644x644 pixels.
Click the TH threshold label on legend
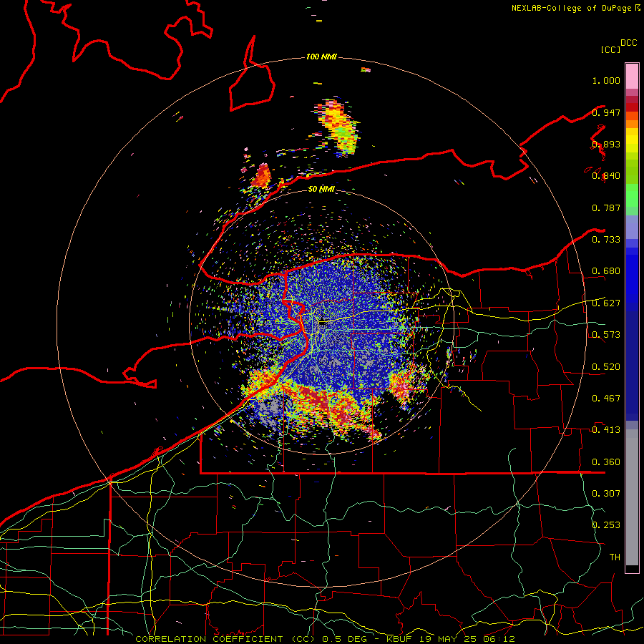tap(615, 557)
